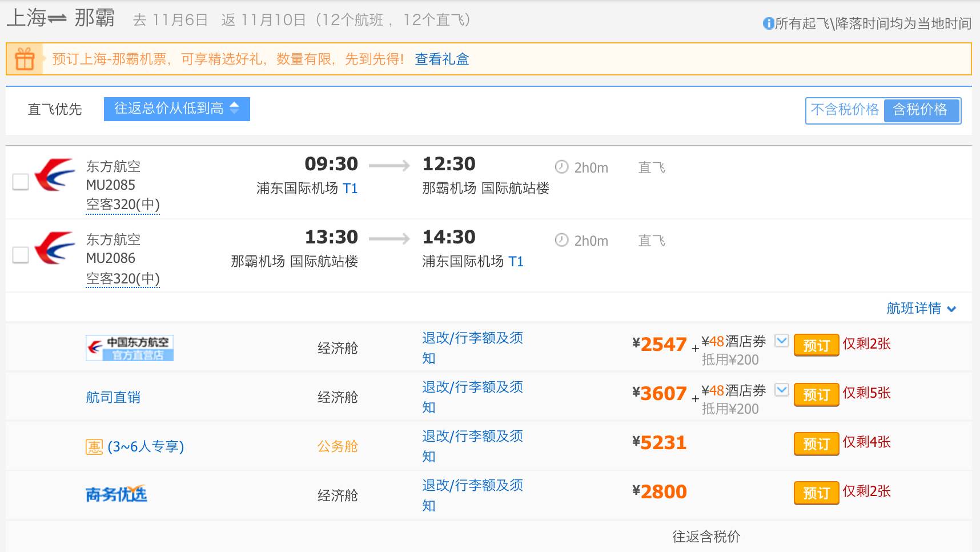The image size is (980, 552).
Task: Switch pricing to 不含税价格
Action: [844, 111]
